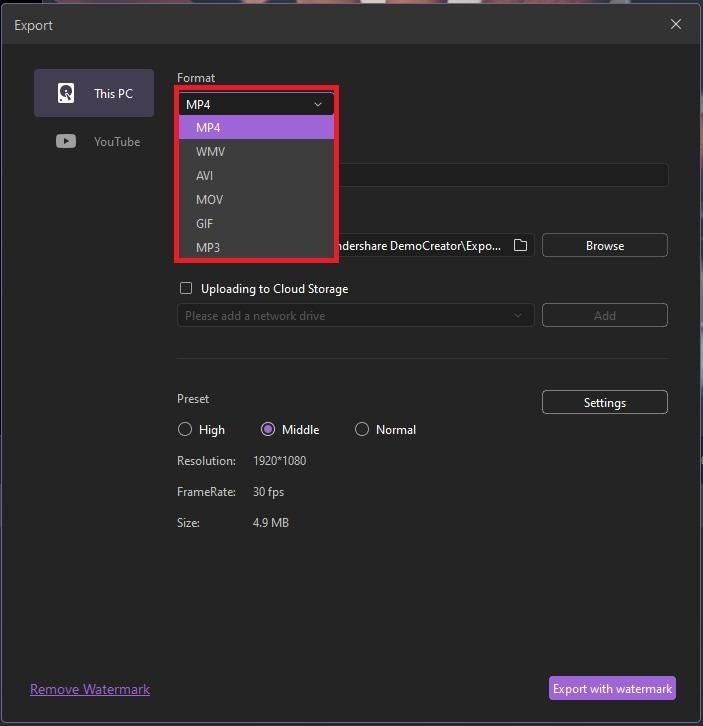Open preset Settings
The width and height of the screenshot is (703, 726).
(x=604, y=402)
